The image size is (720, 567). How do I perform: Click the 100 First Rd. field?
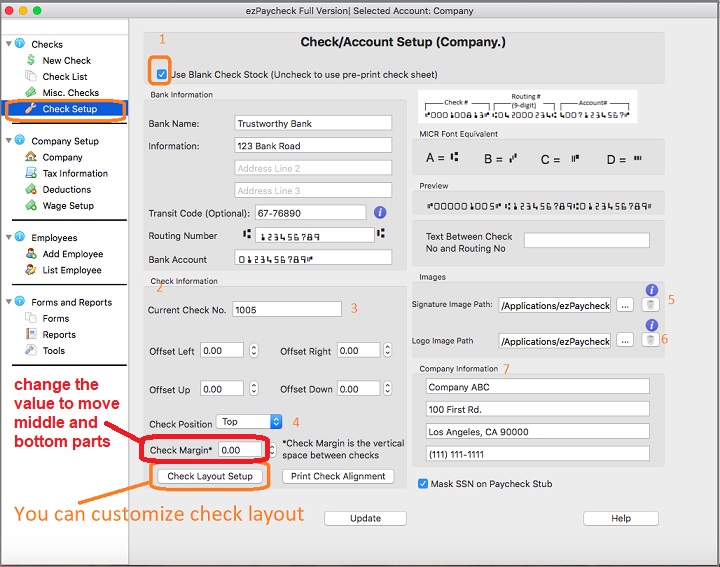coord(538,409)
